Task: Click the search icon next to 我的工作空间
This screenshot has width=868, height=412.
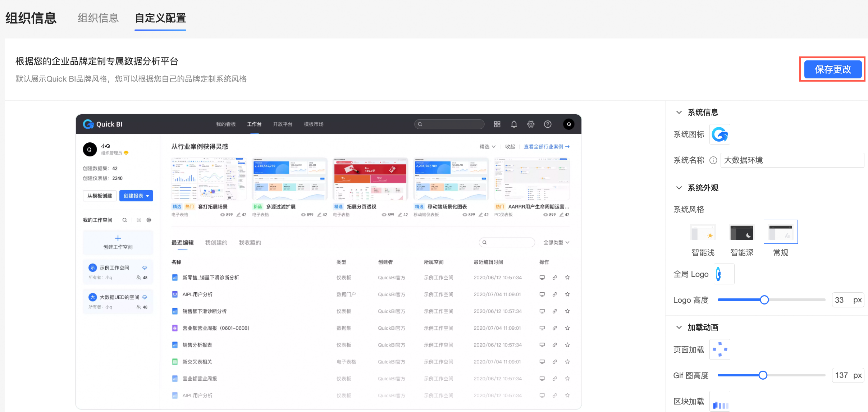Action: click(125, 220)
